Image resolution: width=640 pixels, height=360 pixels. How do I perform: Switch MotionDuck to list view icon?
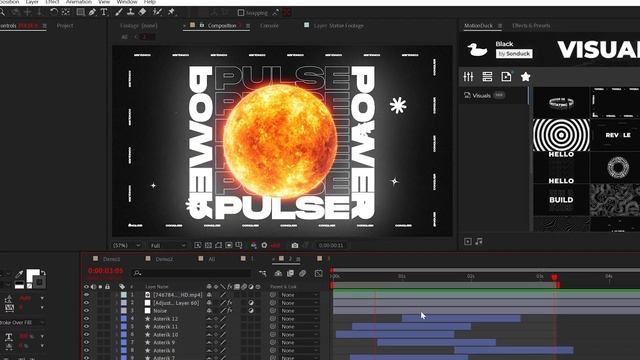(487, 76)
